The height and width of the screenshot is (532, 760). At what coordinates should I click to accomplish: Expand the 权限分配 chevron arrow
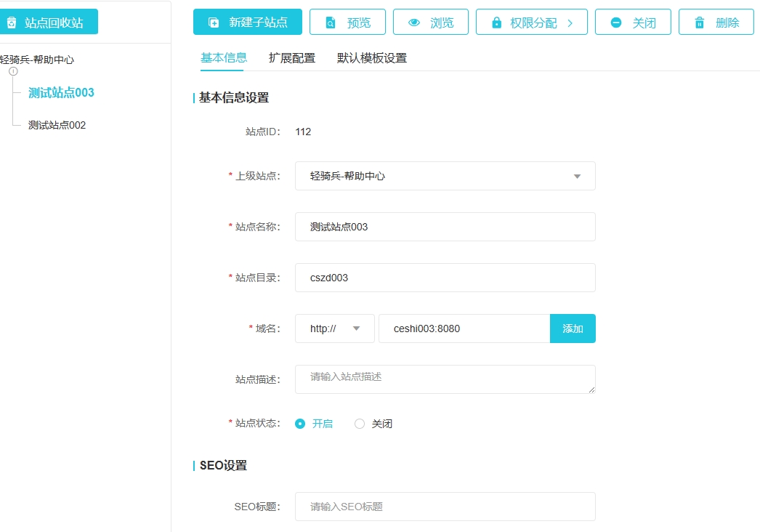click(570, 23)
